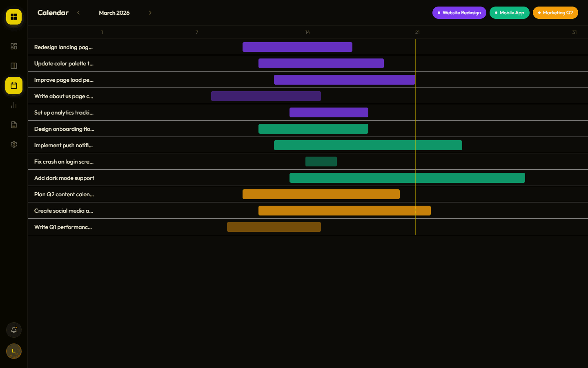Open the settings gear icon
The width and height of the screenshot is (588, 368).
[14, 144]
